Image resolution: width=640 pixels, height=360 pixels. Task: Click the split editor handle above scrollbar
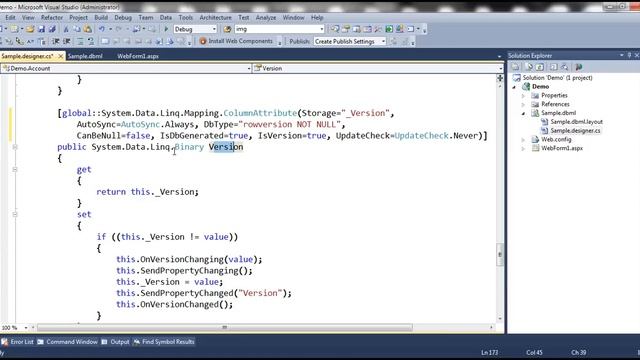(x=500, y=78)
